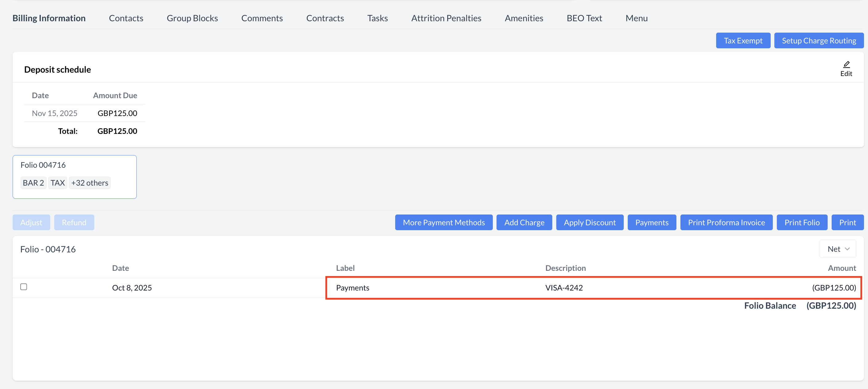The width and height of the screenshot is (868, 389).
Task: Select the BEO Text tab
Action: click(x=584, y=18)
